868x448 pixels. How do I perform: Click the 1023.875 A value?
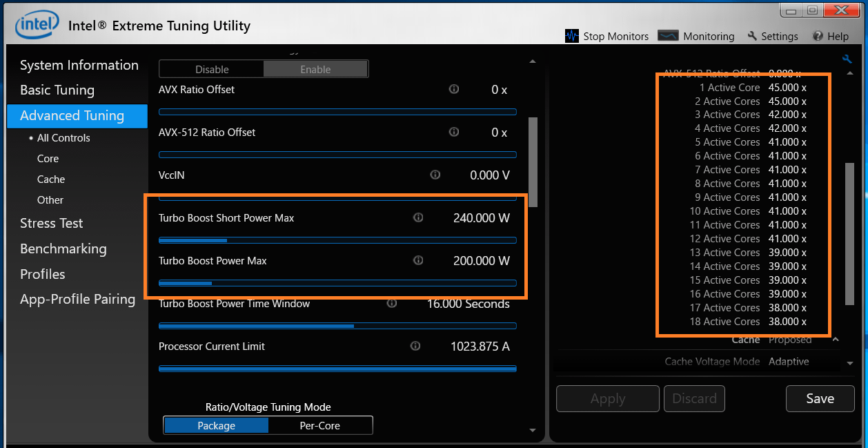(x=480, y=347)
